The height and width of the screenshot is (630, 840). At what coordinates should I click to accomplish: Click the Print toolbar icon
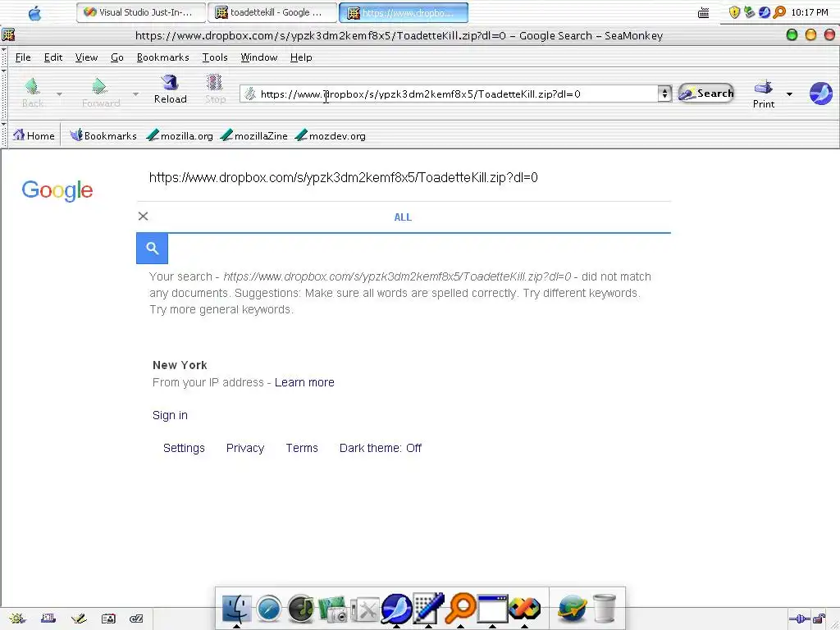click(764, 94)
